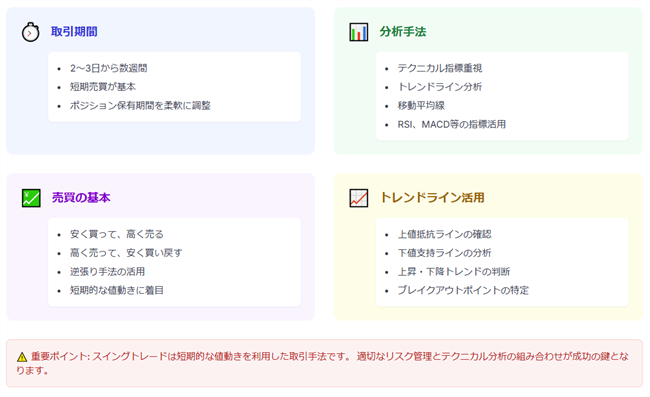
Task: Select the ポジション保有期間を柔軟に調整 item
Action: [x=140, y=106]
